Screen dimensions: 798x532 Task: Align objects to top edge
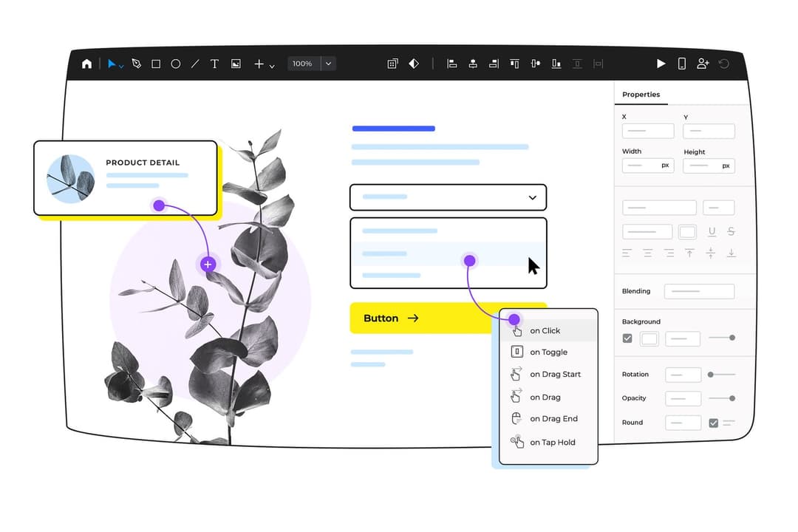click(x=514, y=64)
